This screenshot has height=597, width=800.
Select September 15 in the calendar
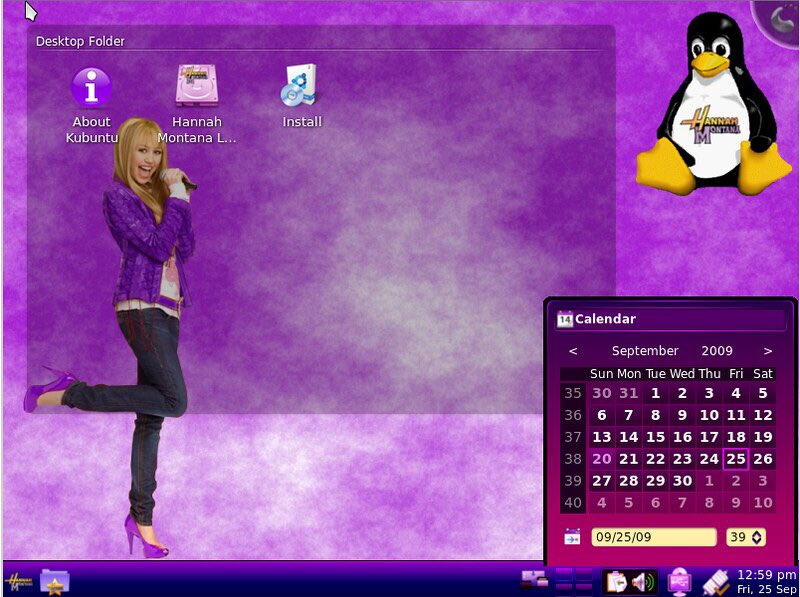pos(655,437)
